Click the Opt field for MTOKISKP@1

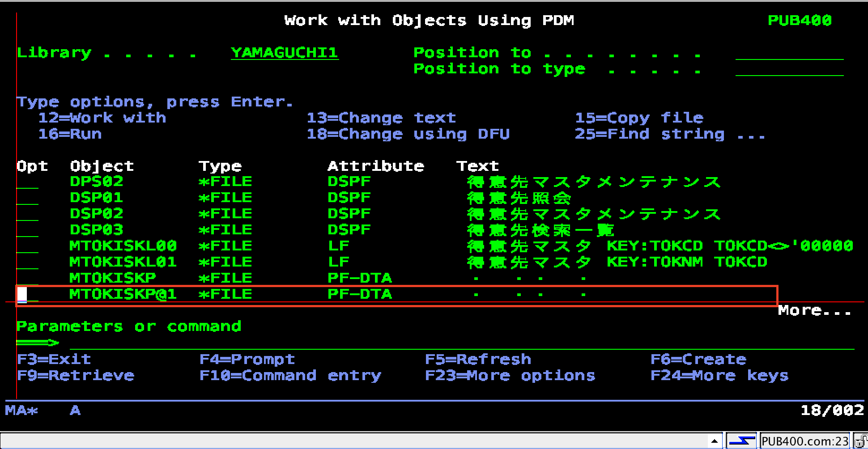point(27,294)
